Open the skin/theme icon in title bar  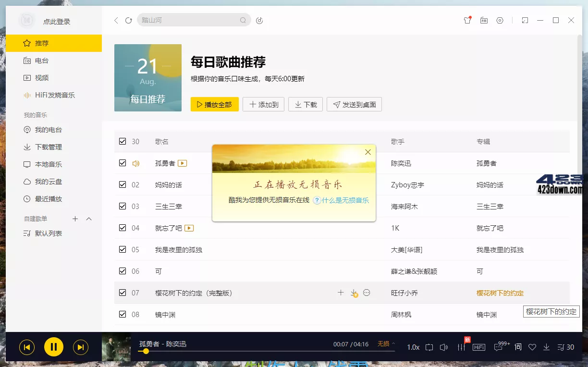pos(467,20)
